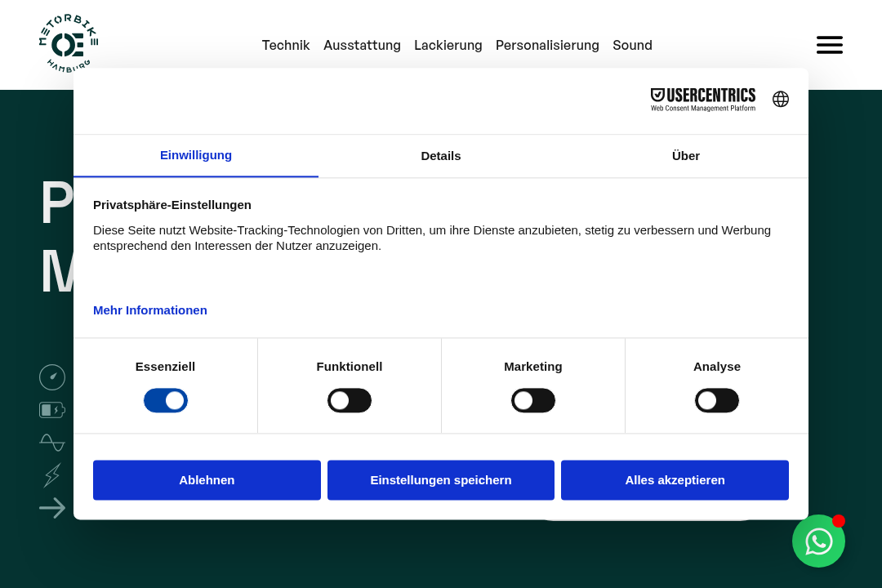Open the Metorbike Hamburg logo home link
Image resolution: width=882 pixels, height=588 pixels.
(68, 43)
